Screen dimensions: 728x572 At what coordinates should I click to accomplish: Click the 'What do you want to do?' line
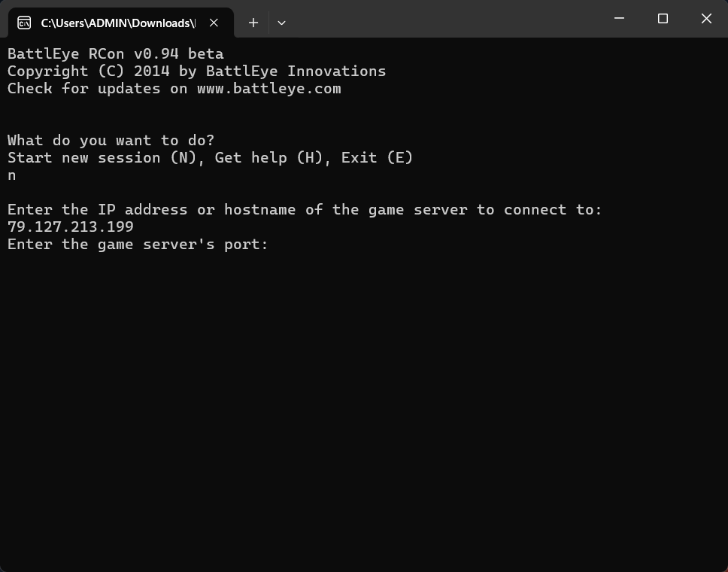pos(111,140)
